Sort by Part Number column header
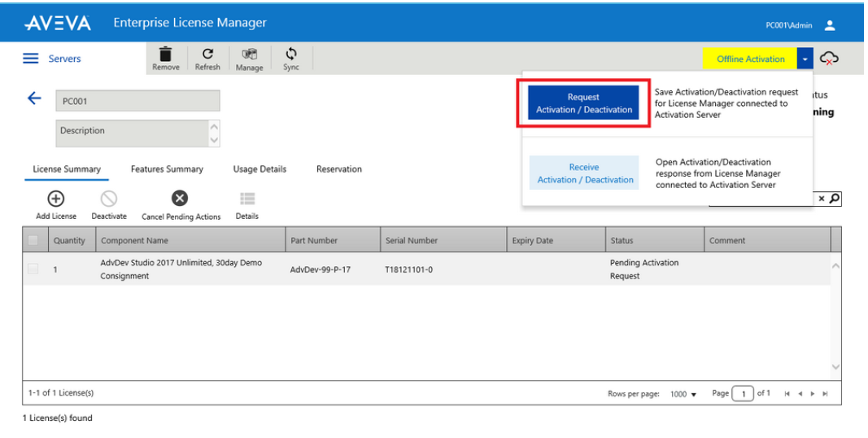Screen dimensions: 868x438 pyautogui.click(x=333, y=240)
